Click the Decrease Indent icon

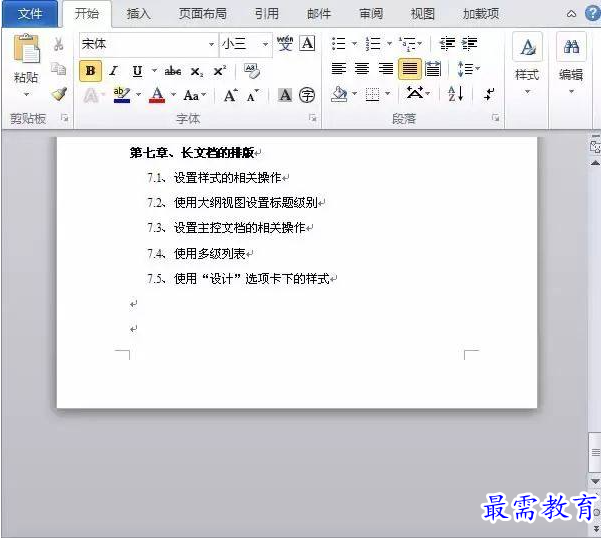[447, 44]
